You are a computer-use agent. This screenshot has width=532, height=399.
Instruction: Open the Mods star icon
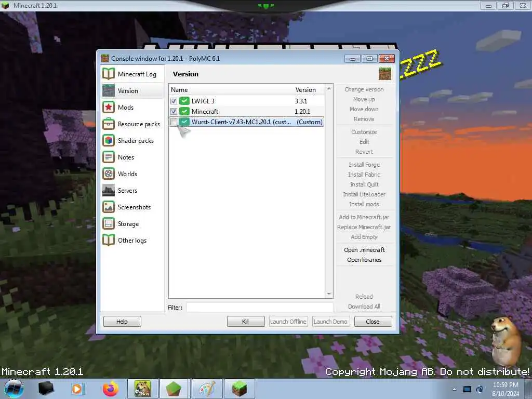109,107
